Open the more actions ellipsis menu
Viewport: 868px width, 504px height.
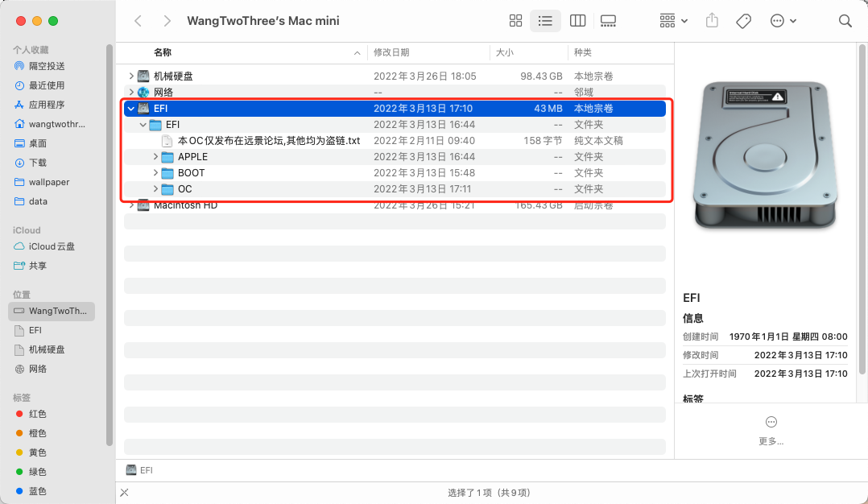[783, 21]
